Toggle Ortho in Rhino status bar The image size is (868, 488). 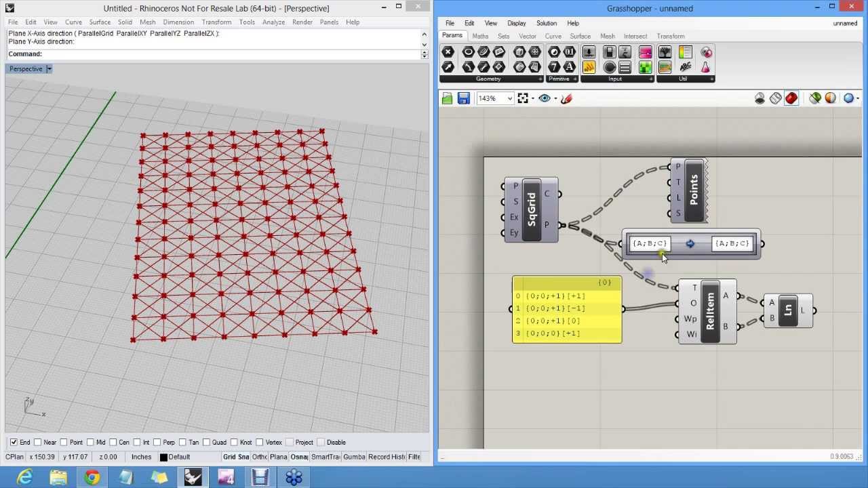click(x=260, y=457)
